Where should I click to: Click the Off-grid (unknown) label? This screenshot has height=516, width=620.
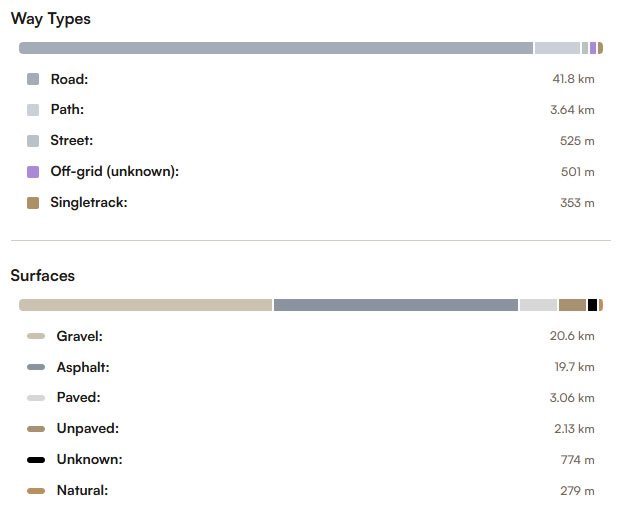114,172
